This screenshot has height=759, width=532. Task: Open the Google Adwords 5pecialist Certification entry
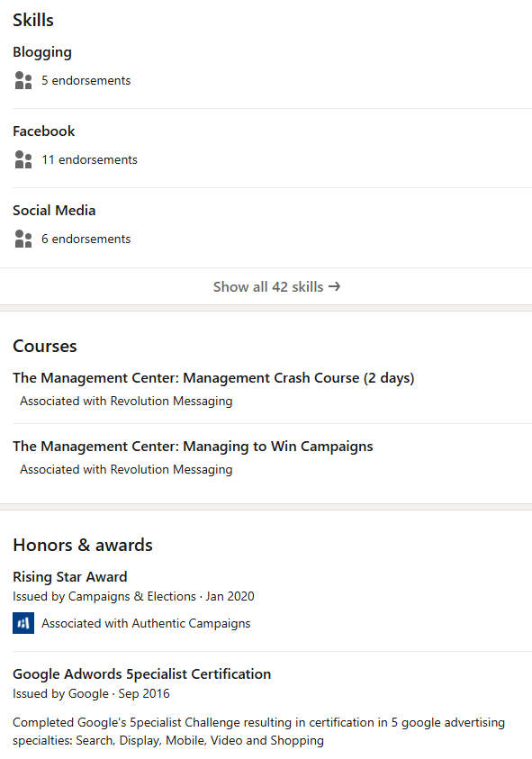tap(142, 674)
